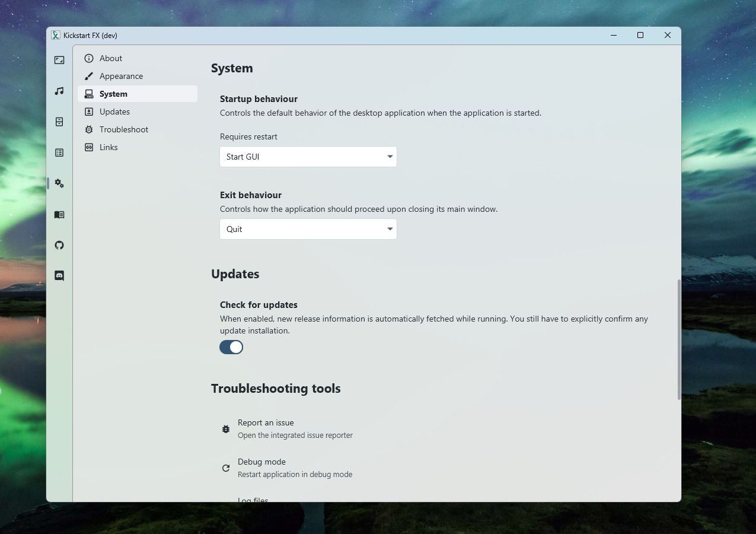The height and width of the screenshot is (534, 756).
Task: Go to the About settings category
Action: [x=138, y=58]
